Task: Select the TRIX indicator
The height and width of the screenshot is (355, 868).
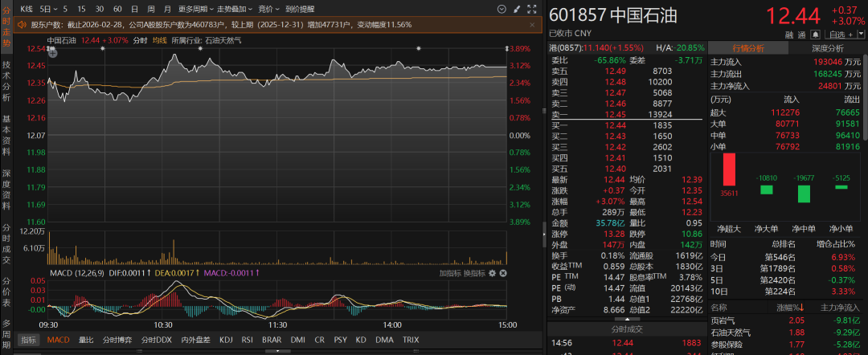Action: (x=411, y=340)
